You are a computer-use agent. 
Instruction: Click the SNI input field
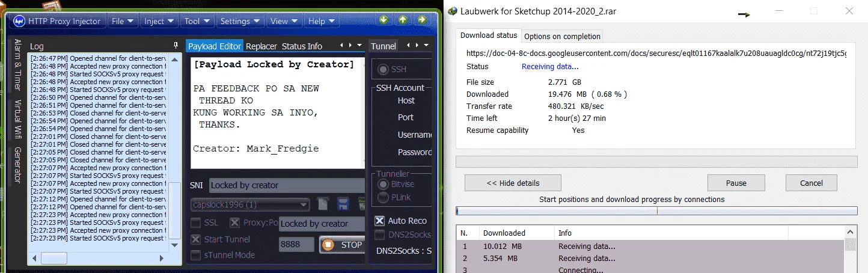coord(287,185)
